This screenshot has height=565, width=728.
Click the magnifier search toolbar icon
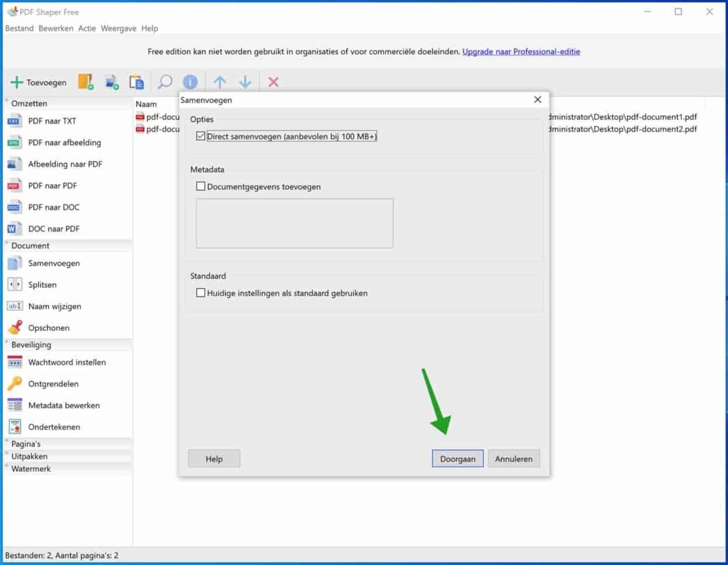coord(165,82)
